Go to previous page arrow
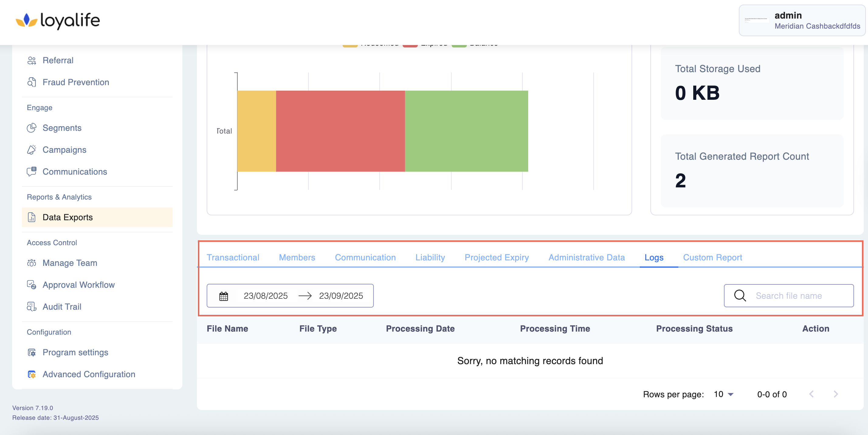Screen dimensions: 868x435 (811, 394)
